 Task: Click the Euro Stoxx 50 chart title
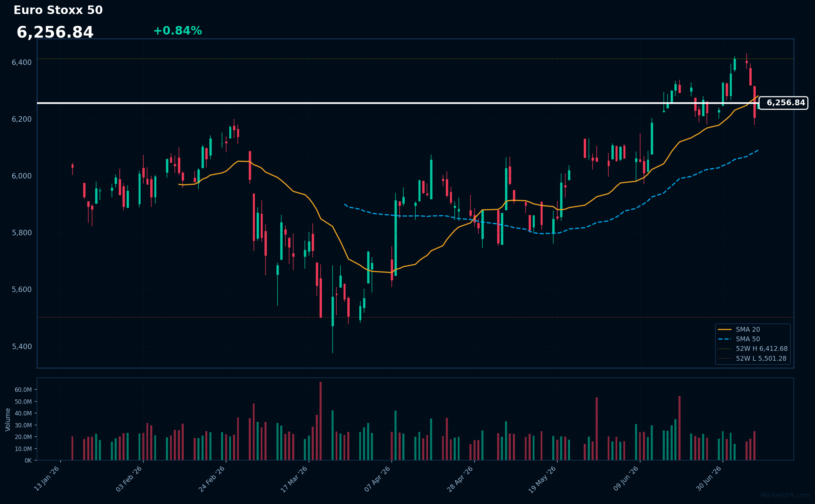58,10
